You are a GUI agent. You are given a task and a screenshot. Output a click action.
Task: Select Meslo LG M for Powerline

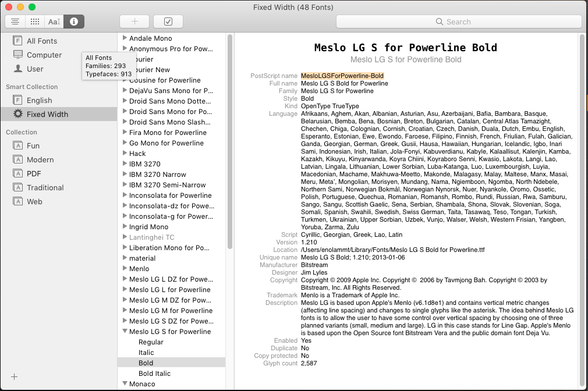pyautogui.click(x=171, y=311)
